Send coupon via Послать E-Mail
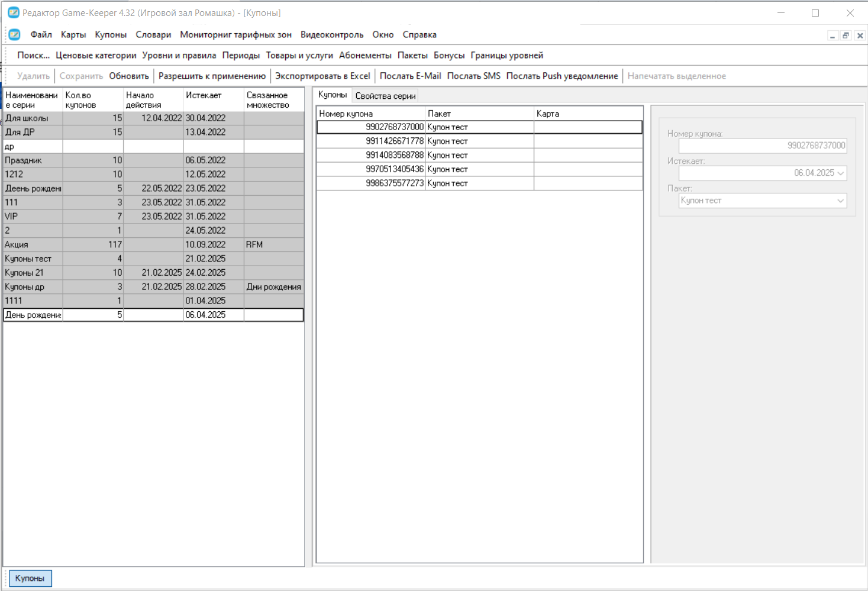 [410, 76]
